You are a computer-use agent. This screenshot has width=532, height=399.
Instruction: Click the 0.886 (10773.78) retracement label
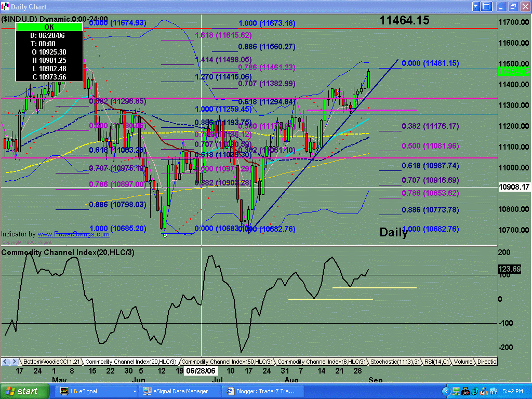(430, 210)
